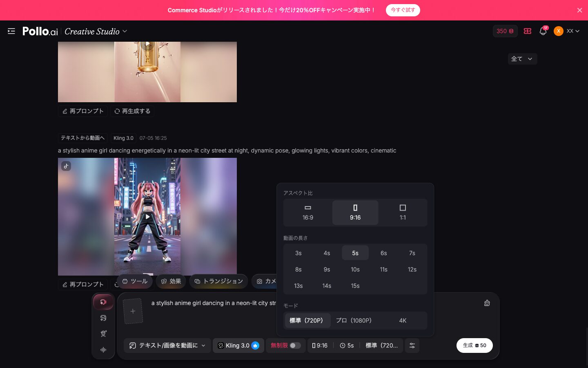
Task: Click the TikTok icon on the anime video
Action: (66, 166)
